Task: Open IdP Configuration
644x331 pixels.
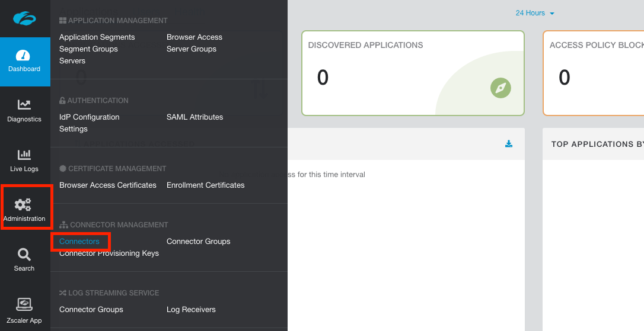Action: tap(90, 117)
